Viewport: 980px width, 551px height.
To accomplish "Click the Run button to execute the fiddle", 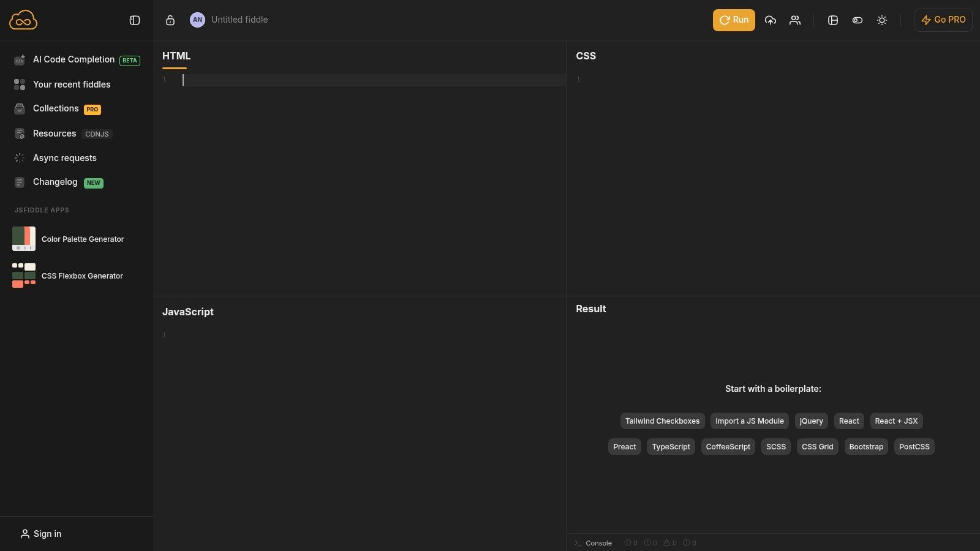I will (733, 20).
